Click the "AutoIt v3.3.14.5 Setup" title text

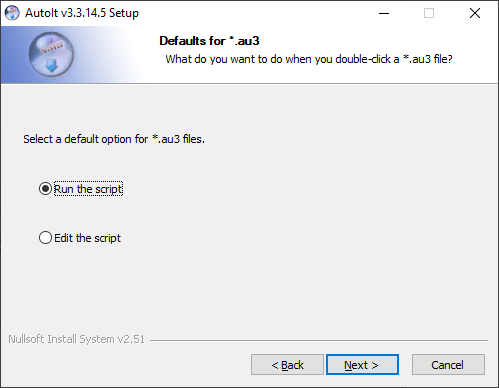[x=82, y=13]
